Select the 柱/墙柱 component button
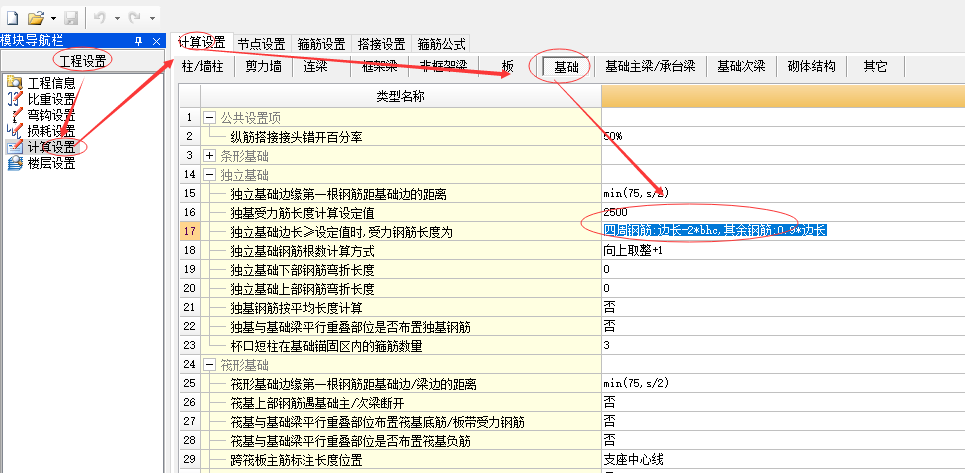Viewport: 965px width, 473px height. 202,66
